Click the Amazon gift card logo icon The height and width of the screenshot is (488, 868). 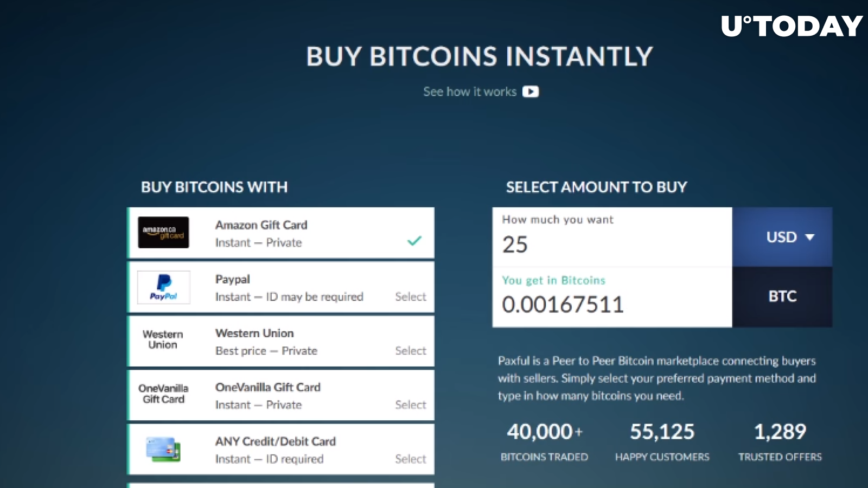coord(163,233)
